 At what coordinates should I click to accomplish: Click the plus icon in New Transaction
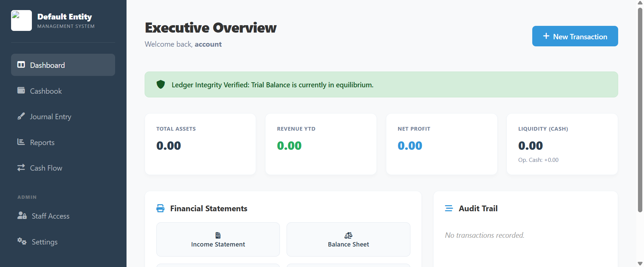coord(546,36)
